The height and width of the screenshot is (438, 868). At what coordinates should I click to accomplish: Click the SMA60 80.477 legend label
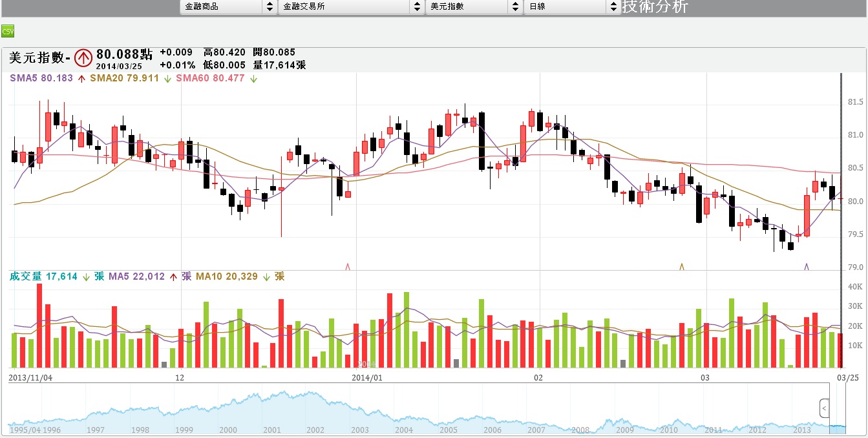pos(210,78)
